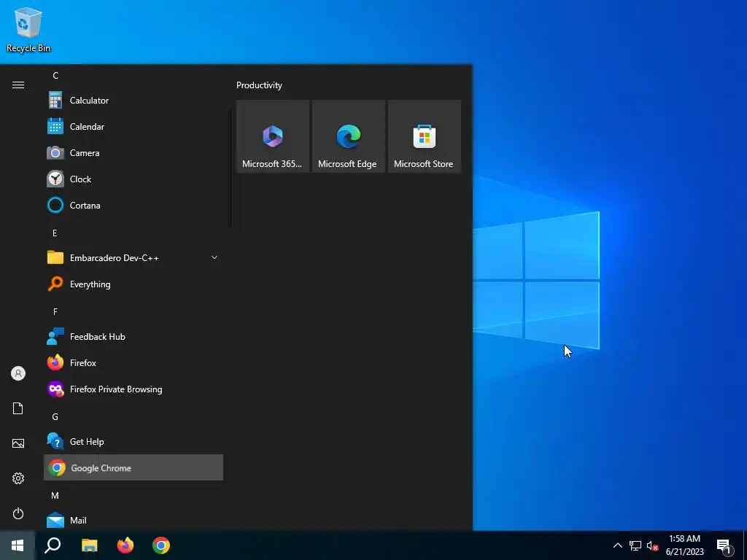This screenshot has height=560, width=747.
Task: Open Pictures from Start sidebar
Action: point(18,443)
